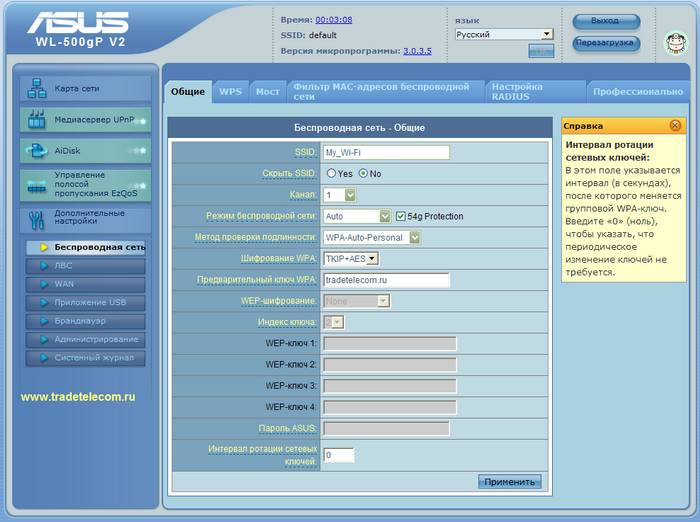Click the Применить button

click(x=510, y=481)
